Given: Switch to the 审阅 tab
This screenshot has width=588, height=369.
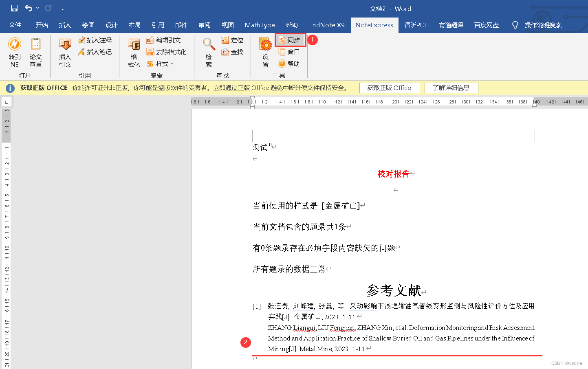Looking at the screenshot, I should click(x=205, y=25).
